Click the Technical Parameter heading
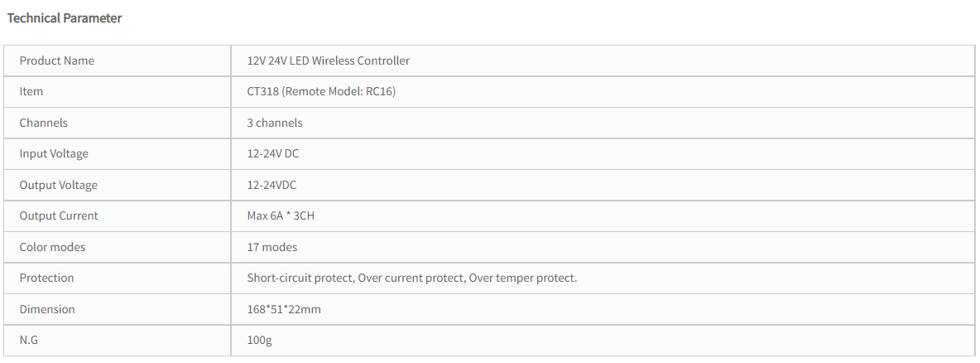 pyautogui.click(x=65, y=18)
